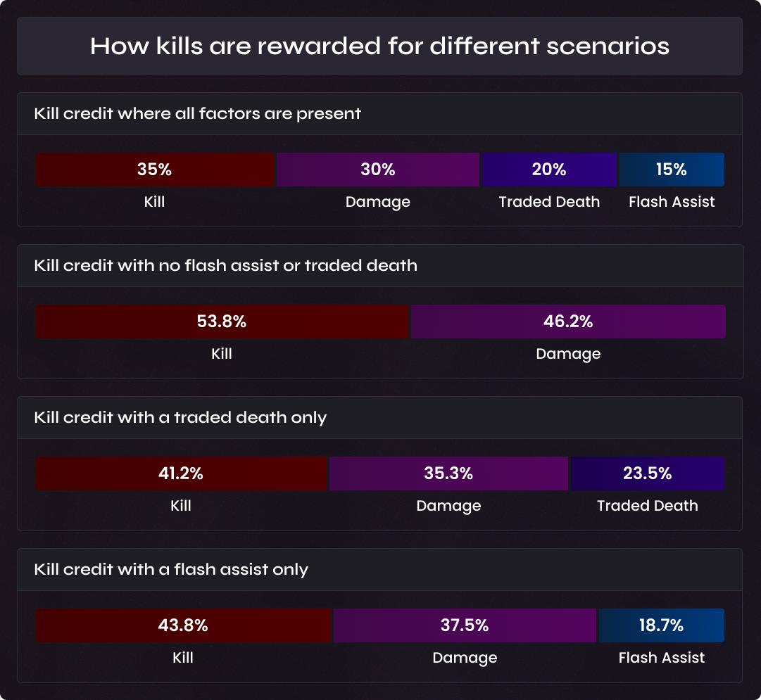Select the 43.8% Kill segment
Screen dimensions: 761x700
(x=183, y=625)
